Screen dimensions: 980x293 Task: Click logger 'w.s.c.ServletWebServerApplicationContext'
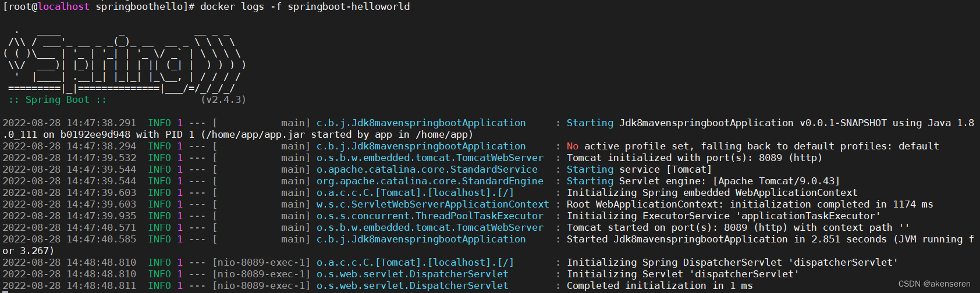tap(433, 205)
